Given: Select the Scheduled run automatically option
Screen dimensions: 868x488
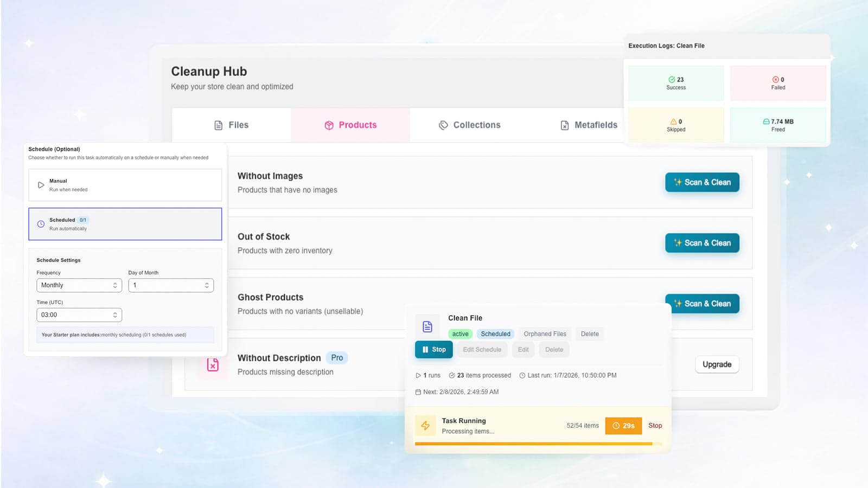Looking at the screenshot, I should (x=125, y=224).
